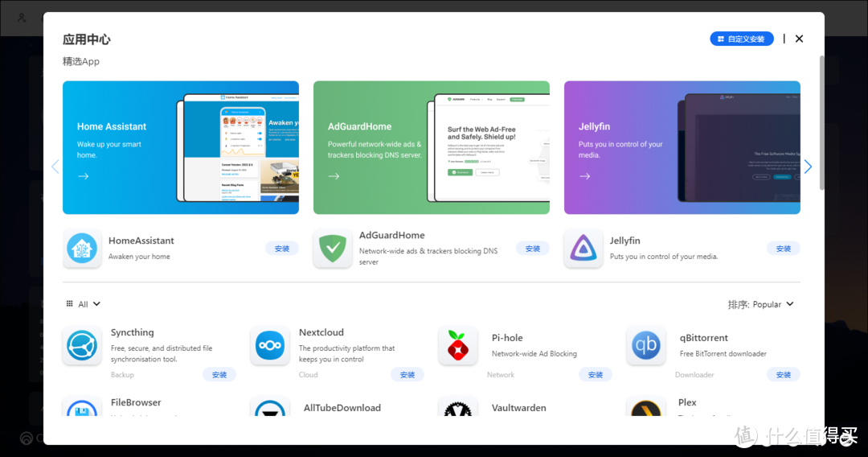868x457 pixels.
Task: Open the Pi-hole raspberry icon
Action: point(458,345)
